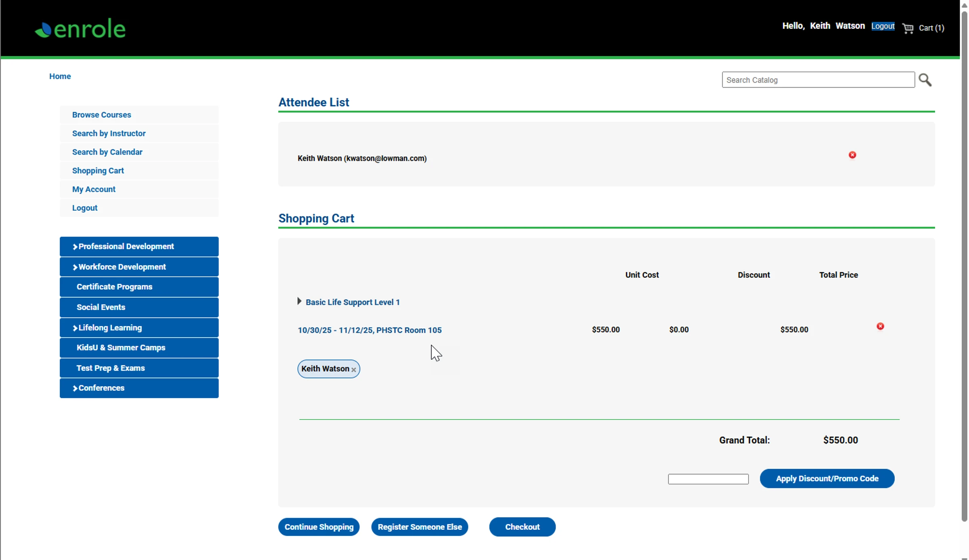The width and height of the screenshot is (969, 560).
Task: Click Register Someone Else
Action: pyautogui.click(x=419, y=527)
